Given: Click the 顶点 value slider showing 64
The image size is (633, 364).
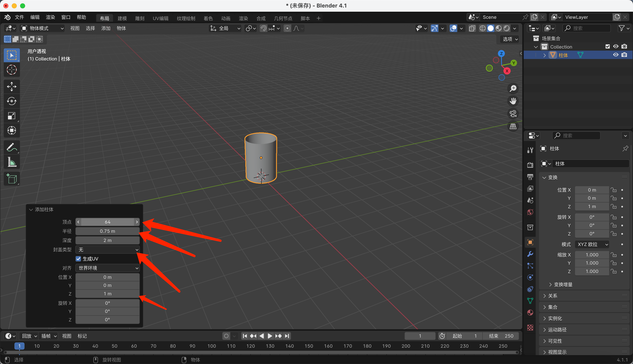Looking at the screenshot, I should 108,222.
